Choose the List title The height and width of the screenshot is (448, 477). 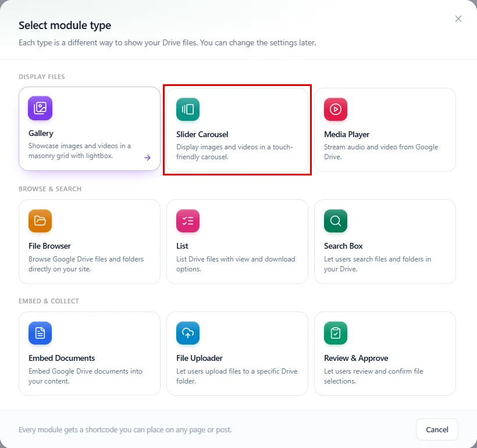point(182,246)
